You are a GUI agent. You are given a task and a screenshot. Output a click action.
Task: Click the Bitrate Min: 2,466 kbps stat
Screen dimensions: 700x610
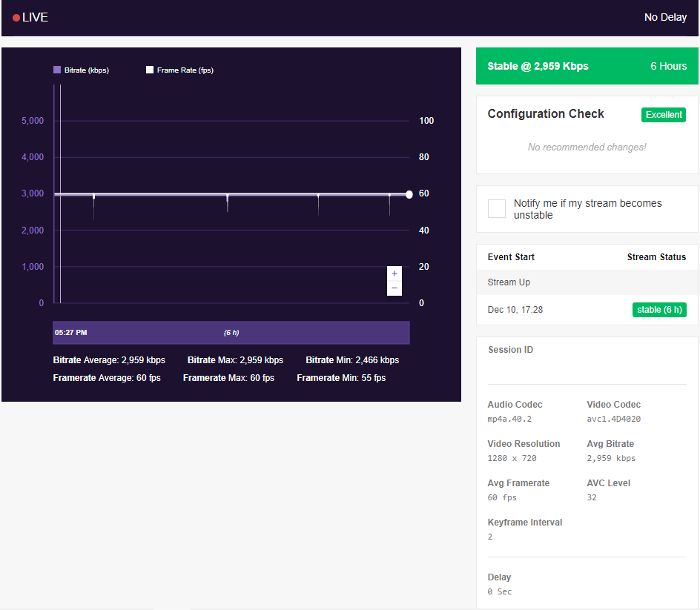pos(352,360)
